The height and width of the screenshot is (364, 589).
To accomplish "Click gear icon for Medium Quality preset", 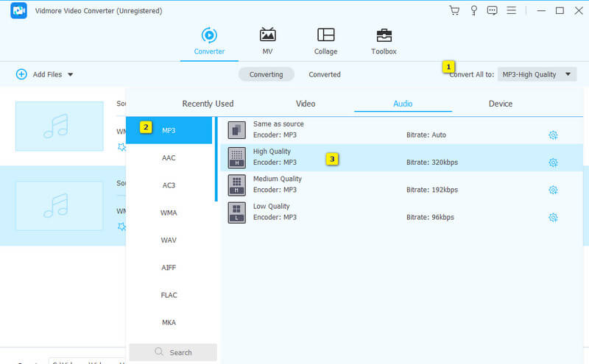I will tap(553, 190).
